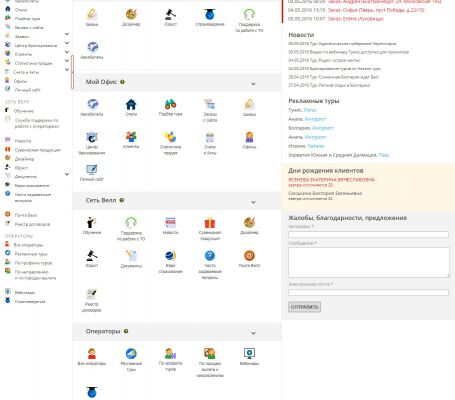Open По профилю туров icon in Операторы section
The height and width of the screenshot is (400, 455).
(x=170, y=354)
